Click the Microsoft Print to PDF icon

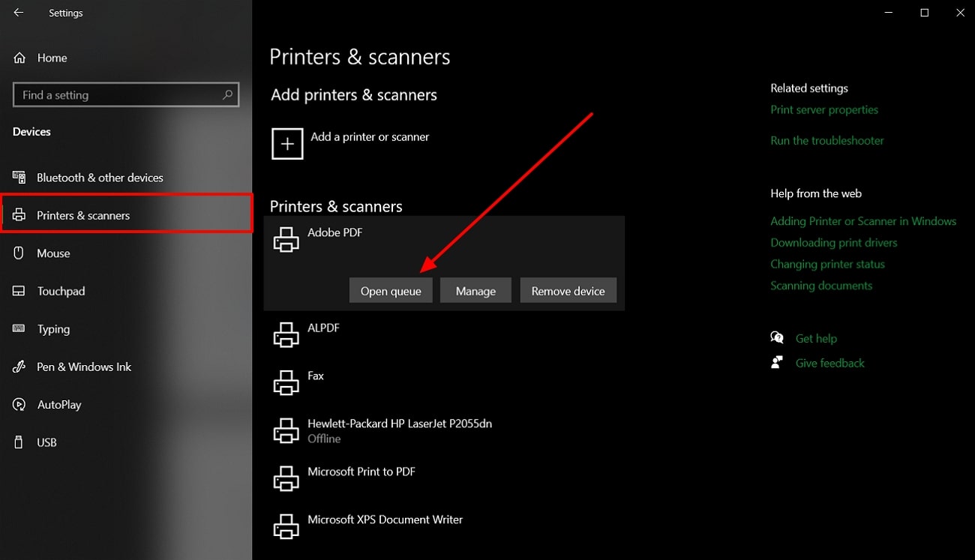[x=286, y=479]
